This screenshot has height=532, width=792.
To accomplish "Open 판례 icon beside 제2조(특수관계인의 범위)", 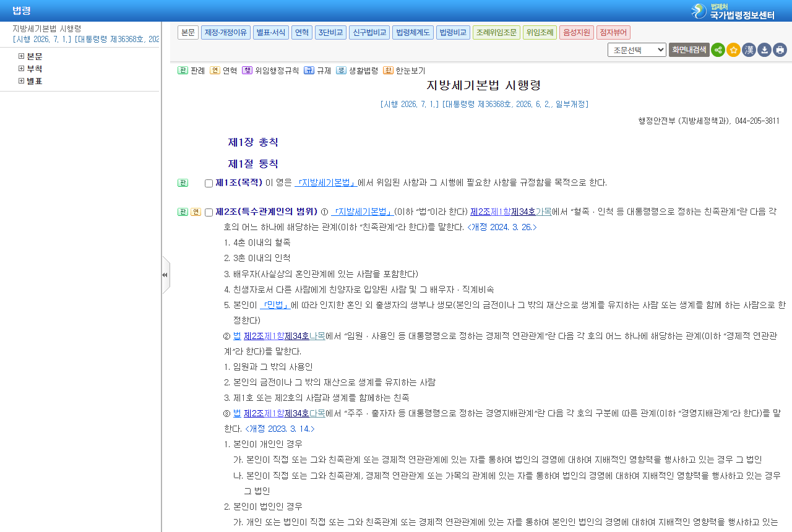I will 183,212.
